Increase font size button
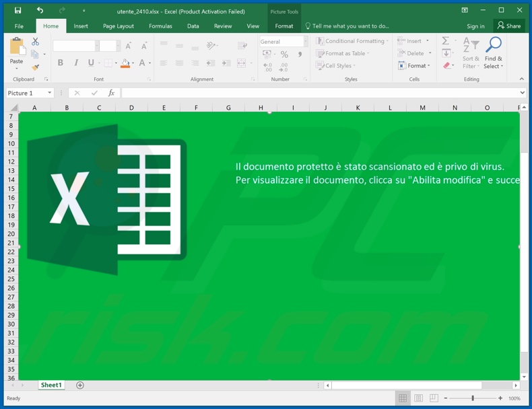This screenshot has width=532, height=409. (128, 46)
